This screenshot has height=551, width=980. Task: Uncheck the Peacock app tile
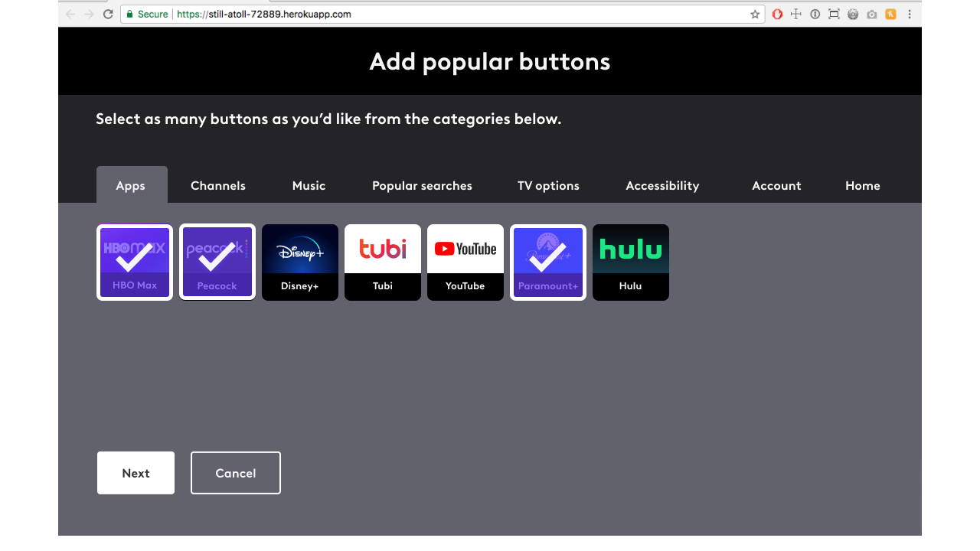pos(217,262)
